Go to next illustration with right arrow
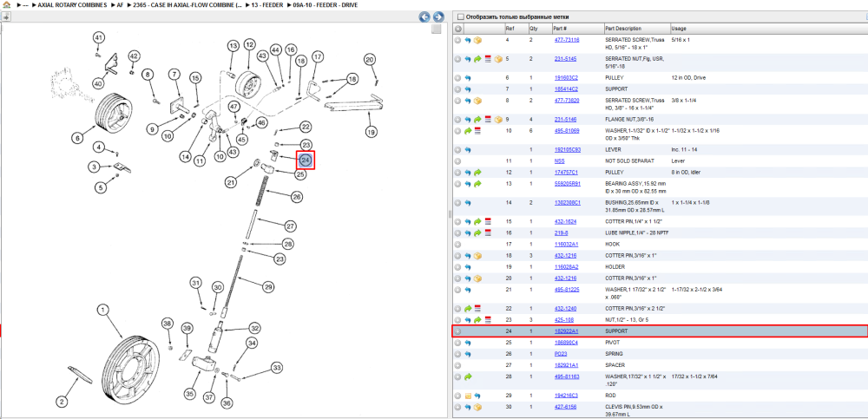868x419 pixels. pos(437,17)
